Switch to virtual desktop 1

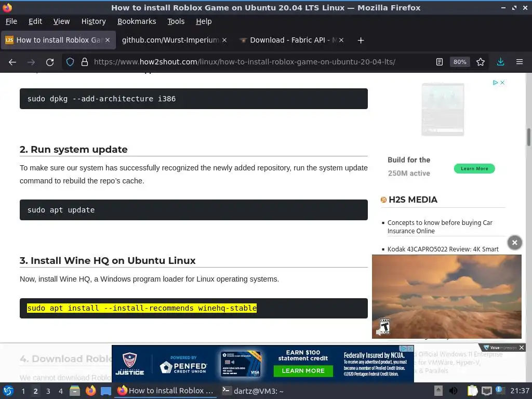click(x=23, y=391)
